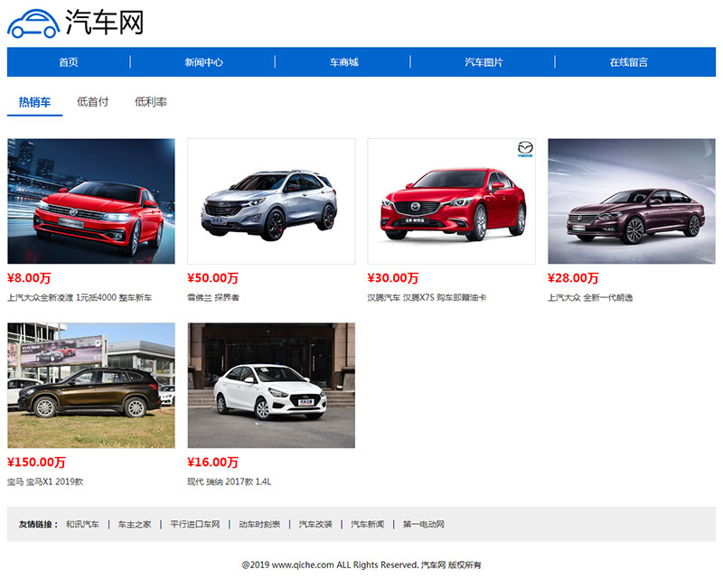
Task: Visit the 和讯汽车 friend link
Action: click(82, 524)
